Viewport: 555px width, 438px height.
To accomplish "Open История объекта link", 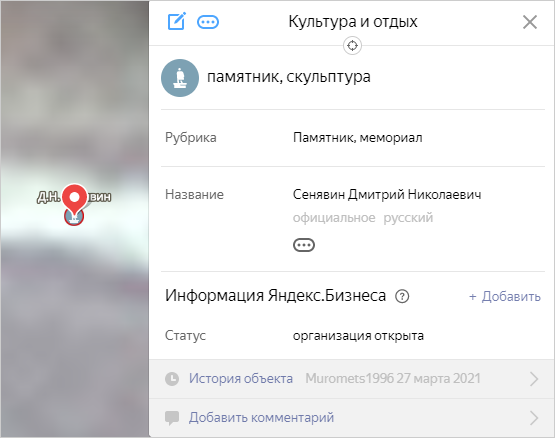I will [x=241, y=379].
